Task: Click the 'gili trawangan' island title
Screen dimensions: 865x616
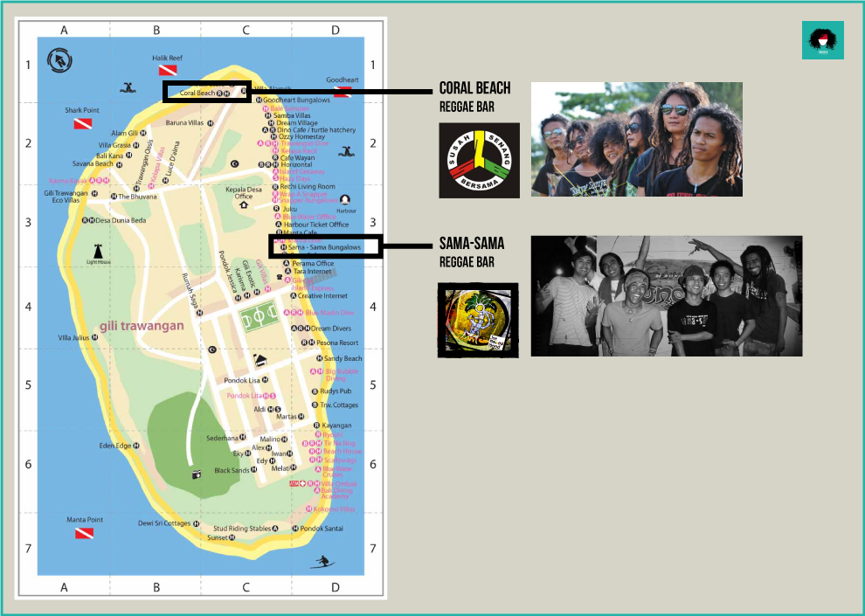Action: point(142,326)
